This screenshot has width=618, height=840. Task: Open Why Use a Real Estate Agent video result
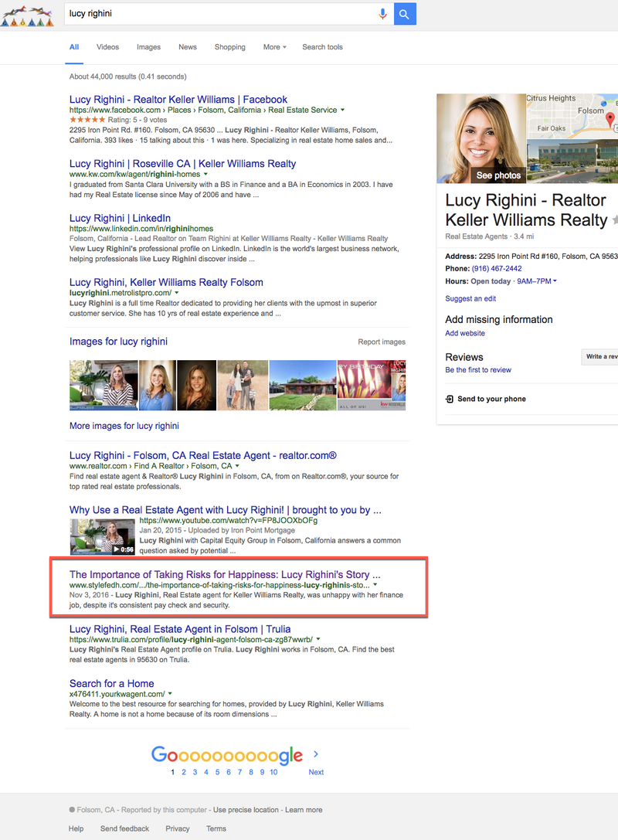tap(226, 510)
